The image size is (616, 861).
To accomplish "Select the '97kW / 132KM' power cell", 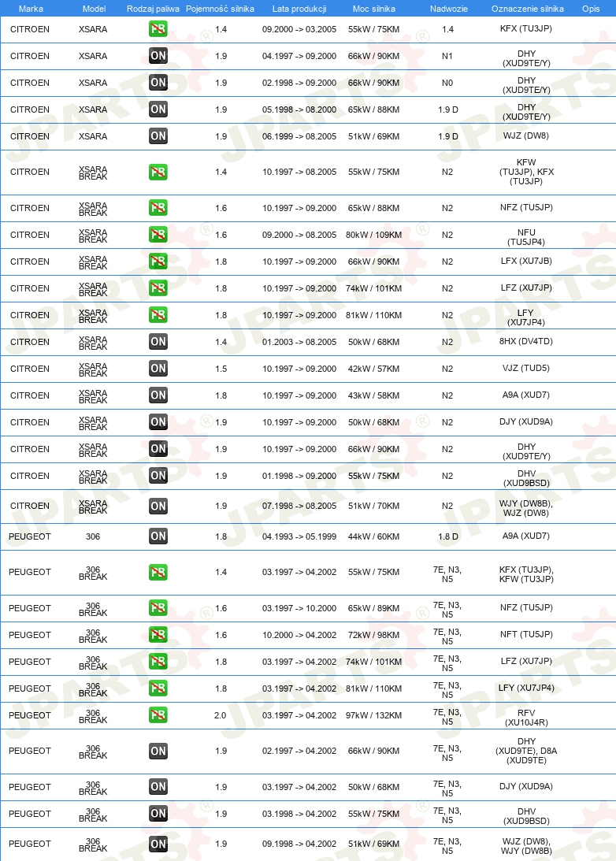I will pos(373,715).
